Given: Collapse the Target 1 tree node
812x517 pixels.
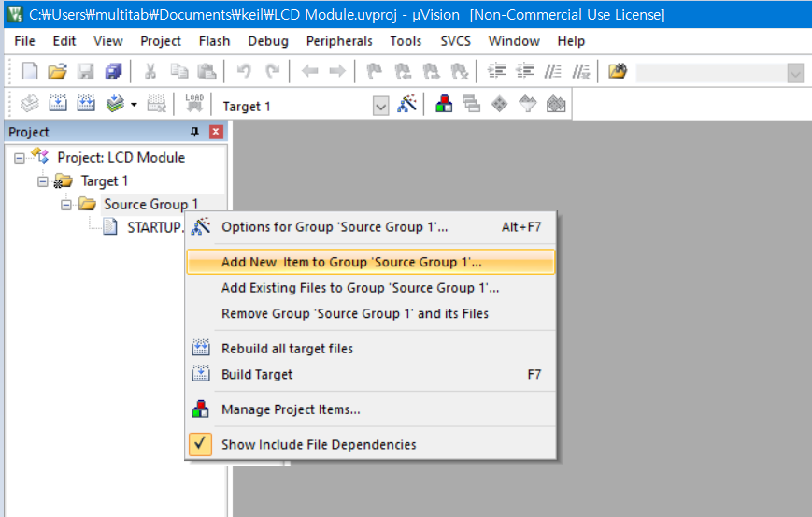Looking at the screenshot, I should (x=43, y=181).
